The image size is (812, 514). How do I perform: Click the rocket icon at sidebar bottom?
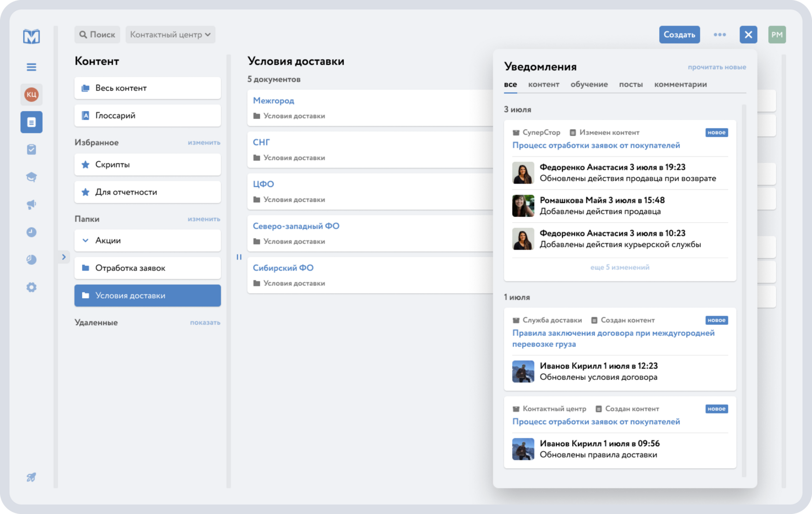(31, 477)
